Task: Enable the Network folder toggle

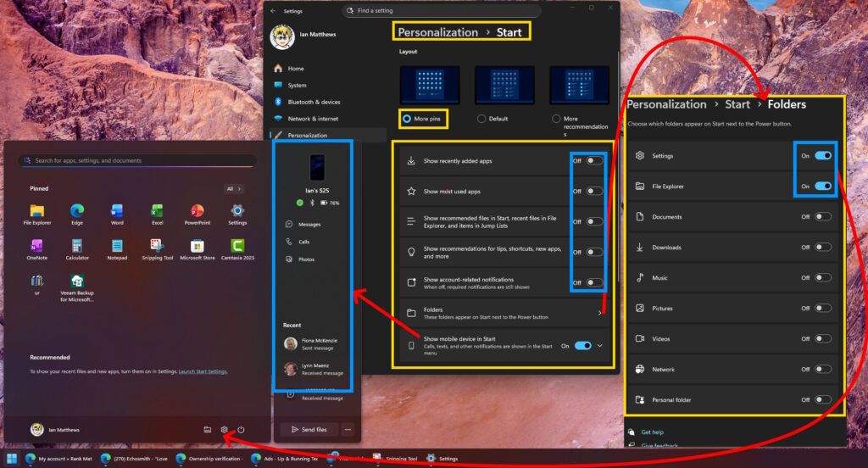Action: 823,369
